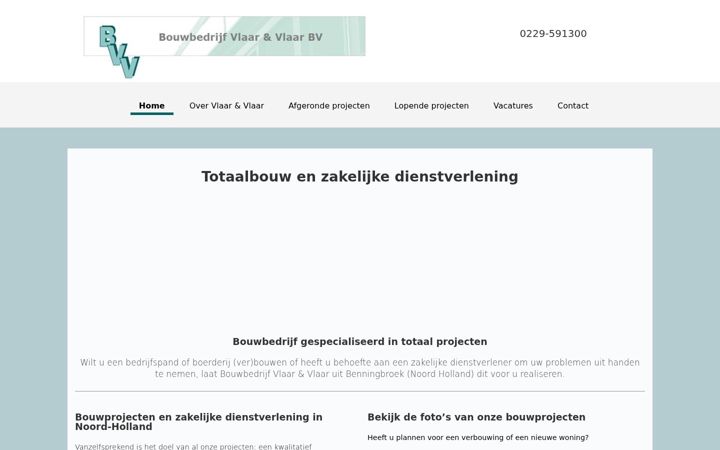Go to Over Vlaar & Vlaar page
This screenshot has height=450, width=720.
tap(226, 106)
